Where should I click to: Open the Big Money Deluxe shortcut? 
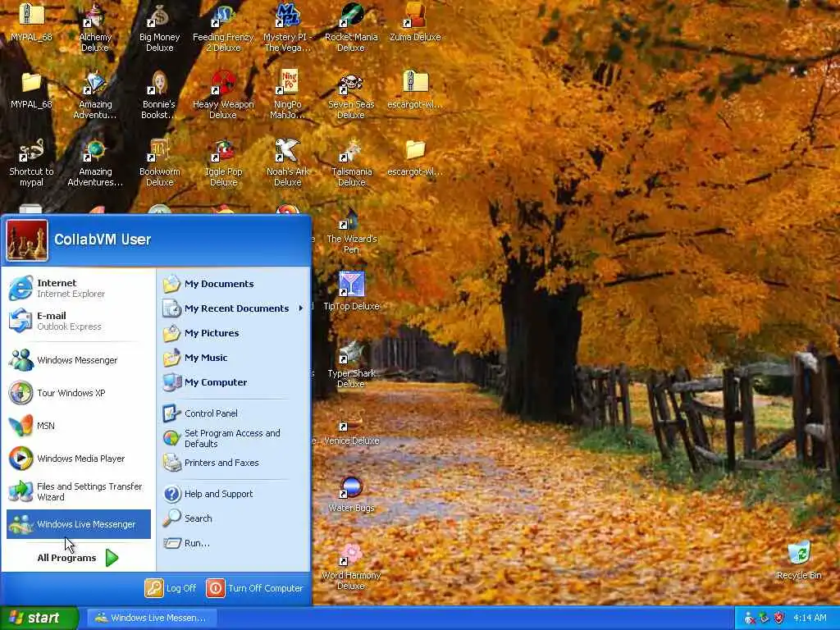pos(159,27)
